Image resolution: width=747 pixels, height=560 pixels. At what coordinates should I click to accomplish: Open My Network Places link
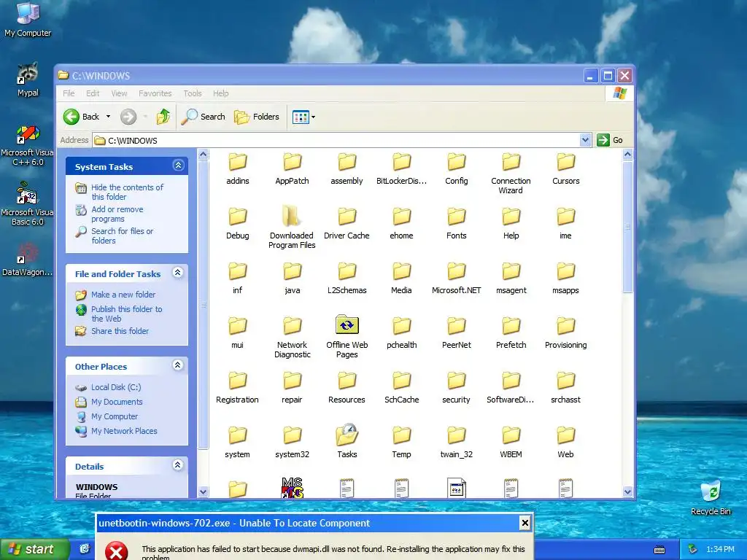click(124, 431)
